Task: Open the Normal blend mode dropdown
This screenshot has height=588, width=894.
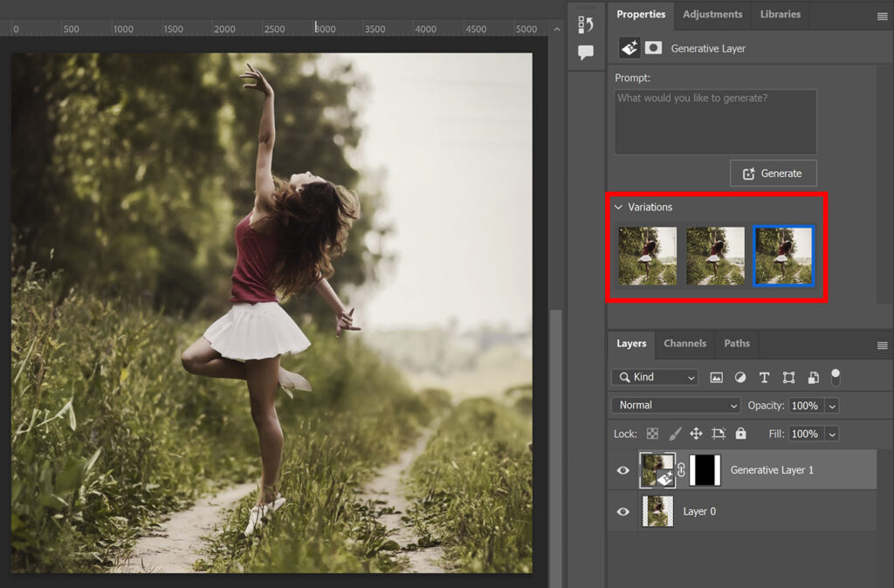Action: pyautogui.click(x=677, y=405)
